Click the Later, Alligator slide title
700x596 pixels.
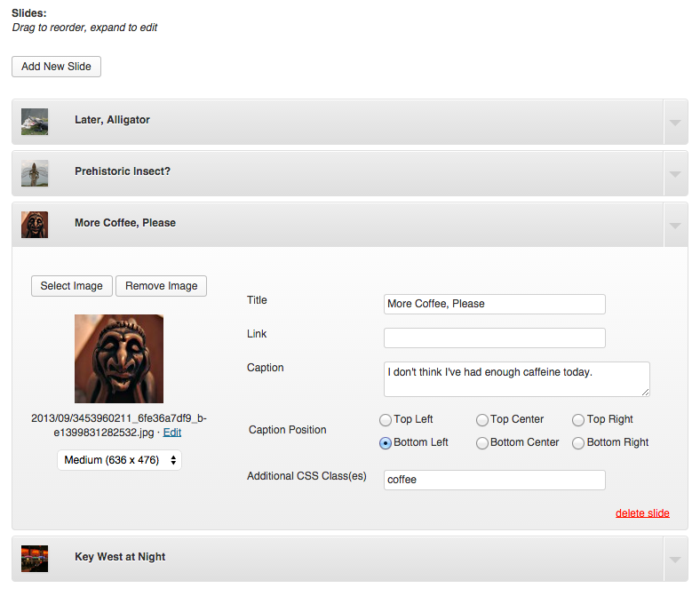pos(112,120)
